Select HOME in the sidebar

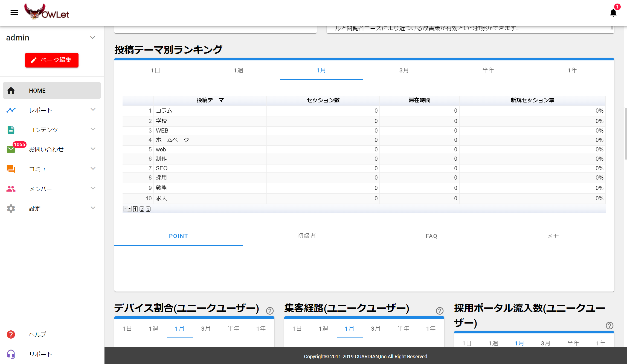(52, 90)
